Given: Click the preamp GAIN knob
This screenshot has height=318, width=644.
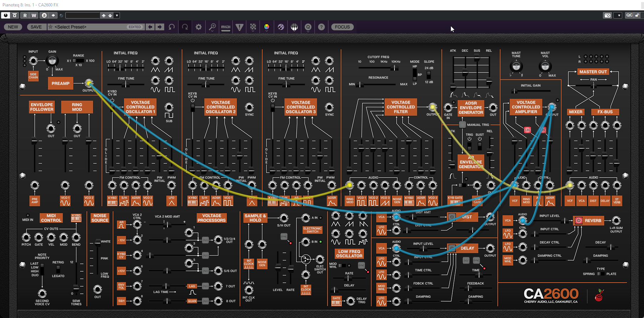Looking at the screenshot, I should click(52, 61).
